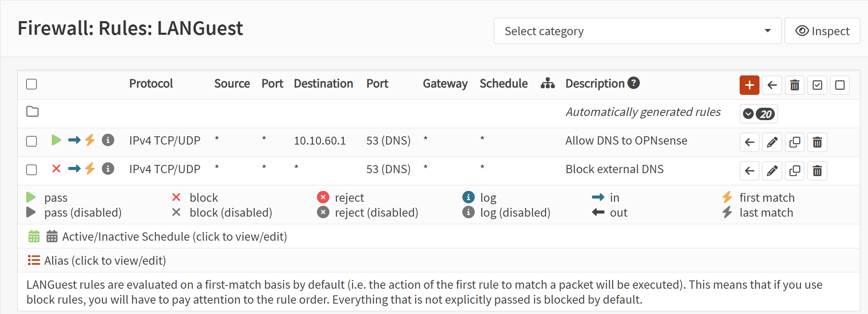Enable selected rules with header check icon
This screenshot has width=868, height=314.
(x=817, y=85)
